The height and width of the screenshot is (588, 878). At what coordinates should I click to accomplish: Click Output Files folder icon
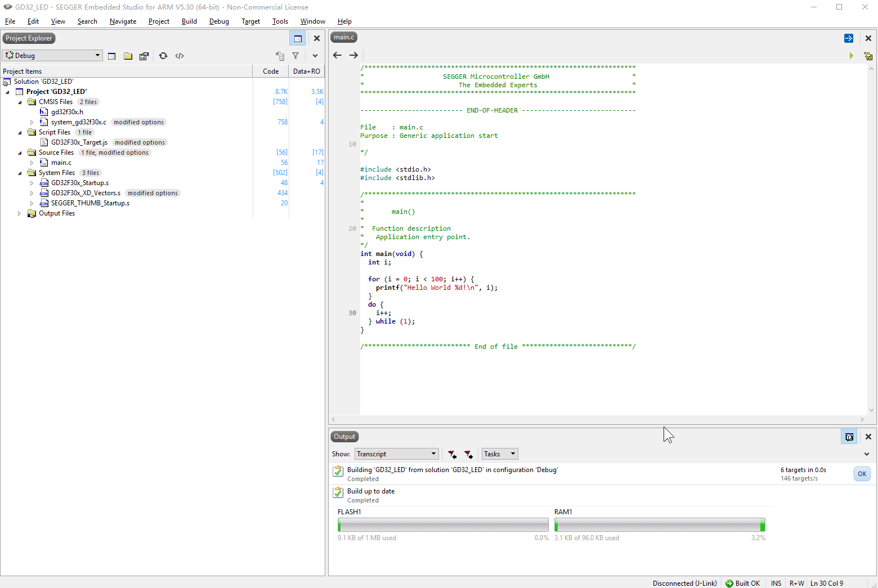click(x=32, y=213)
